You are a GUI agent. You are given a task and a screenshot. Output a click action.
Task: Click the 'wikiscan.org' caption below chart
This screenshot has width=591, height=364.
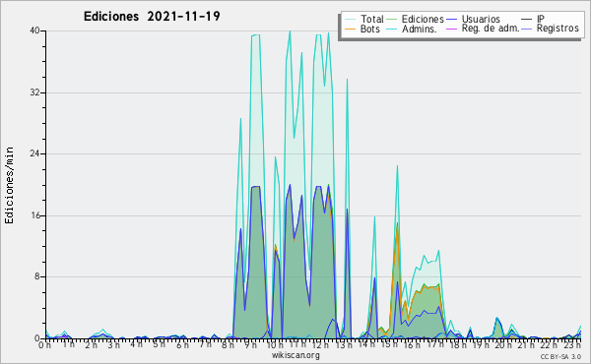click(295, 355)
